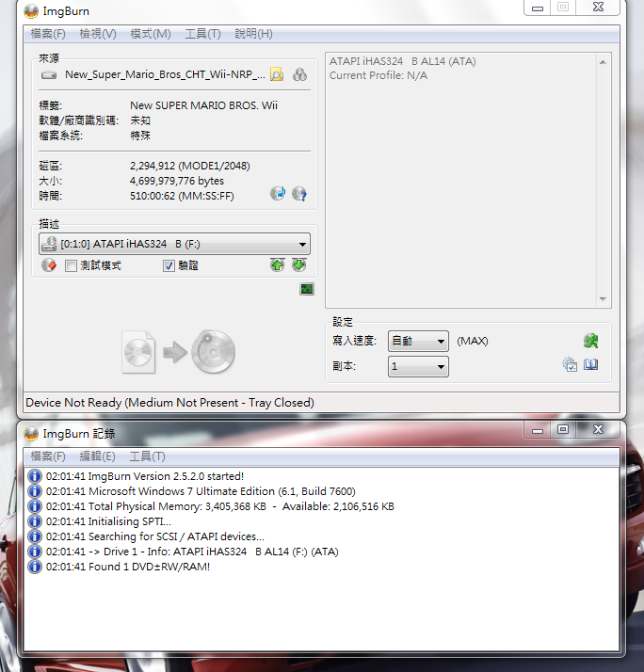
Task: Open settings gear with checkmark icon
Action: 570,365
